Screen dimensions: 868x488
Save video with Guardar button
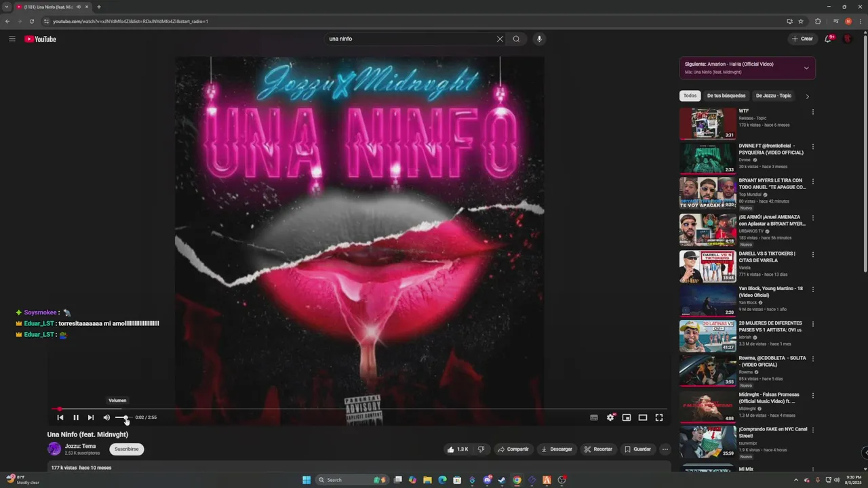pos(638,449)
